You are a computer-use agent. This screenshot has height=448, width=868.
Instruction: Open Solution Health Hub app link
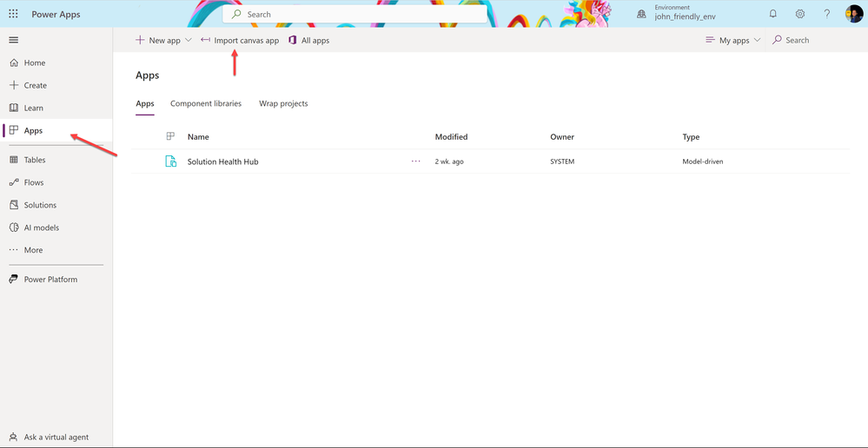point(223,161)
